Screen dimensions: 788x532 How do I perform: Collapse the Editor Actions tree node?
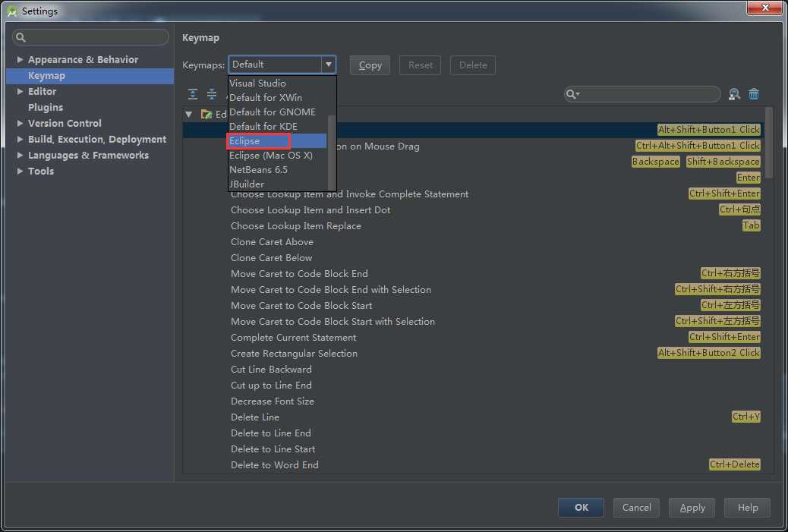(x=189, y=114)
